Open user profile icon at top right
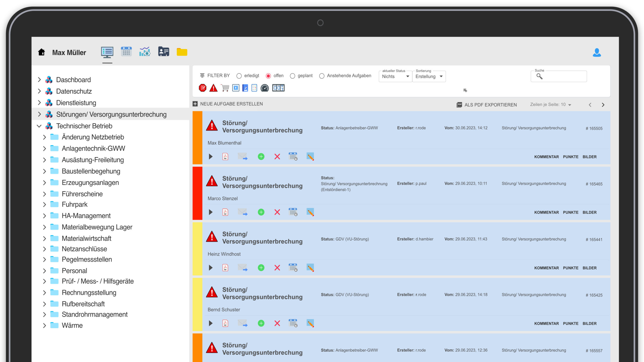Image resolution: width=644 pixels, height=362 pixels. (x=597, y=53)
